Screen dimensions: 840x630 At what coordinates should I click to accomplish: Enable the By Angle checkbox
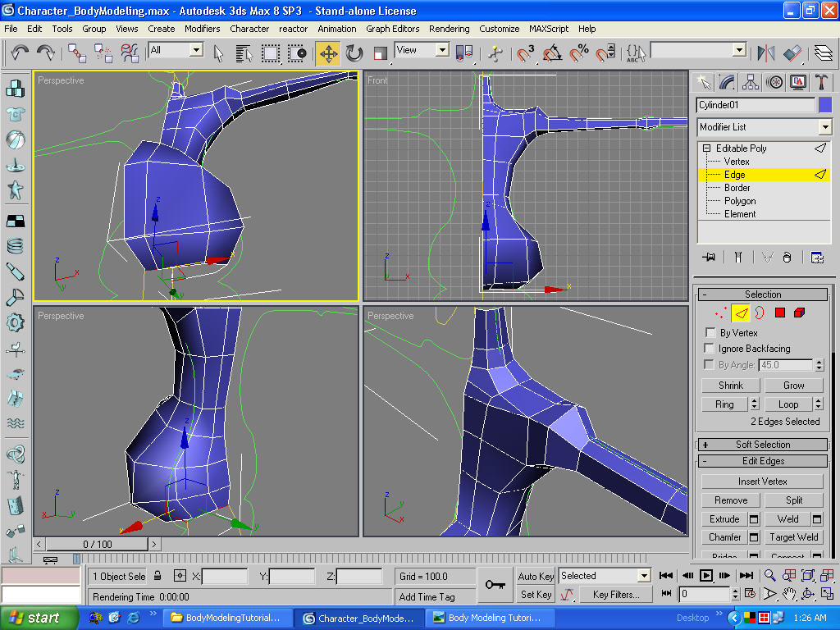click(x=710, y=365)
